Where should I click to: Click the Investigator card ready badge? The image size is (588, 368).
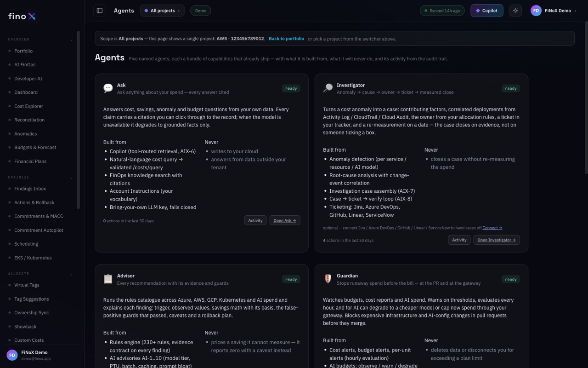tap(511, 88)
